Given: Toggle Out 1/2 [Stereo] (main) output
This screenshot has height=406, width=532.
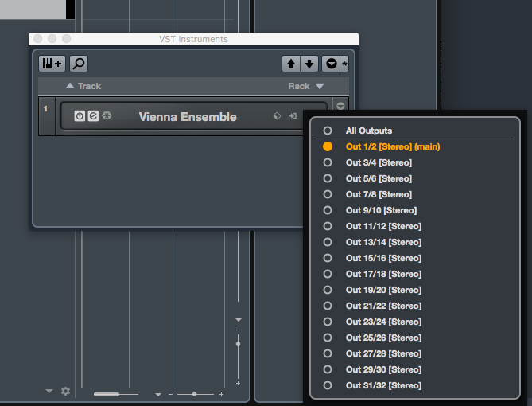Looking at the screenshot, I should coord(415,146).
